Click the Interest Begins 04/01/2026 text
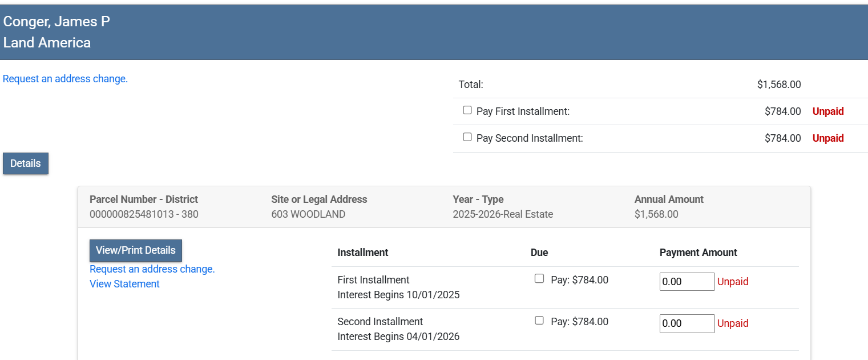 [398, 337]
